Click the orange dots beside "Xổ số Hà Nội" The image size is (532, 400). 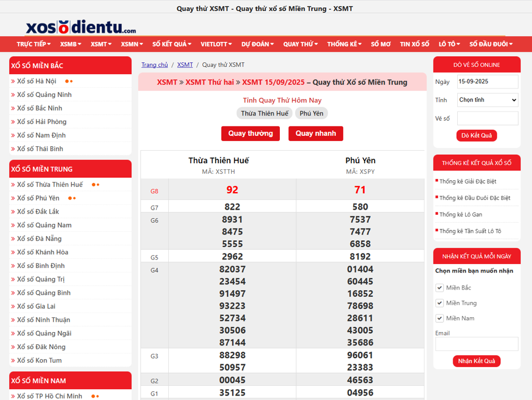click(69, 80)
